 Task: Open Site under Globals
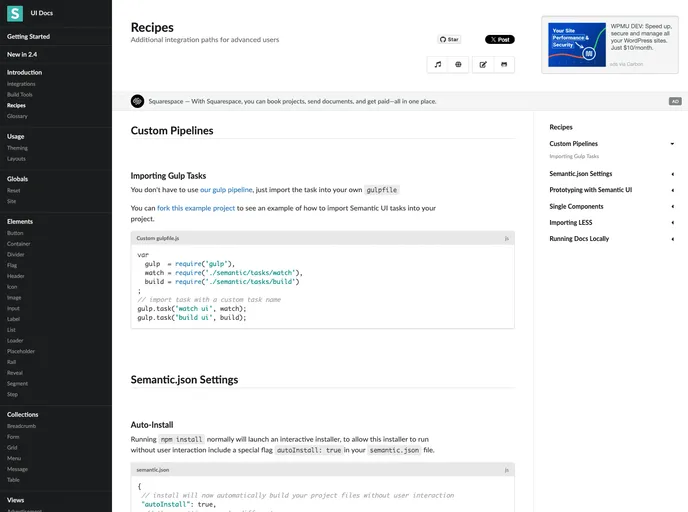tap(11, 201)
